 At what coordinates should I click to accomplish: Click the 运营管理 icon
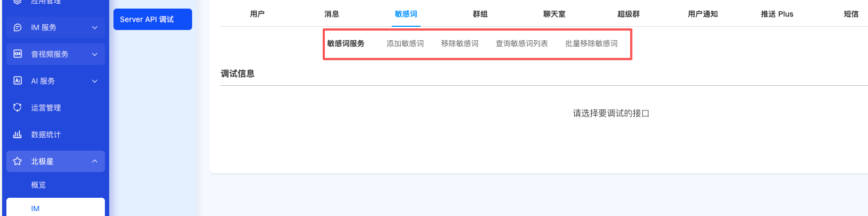[18, 108]
